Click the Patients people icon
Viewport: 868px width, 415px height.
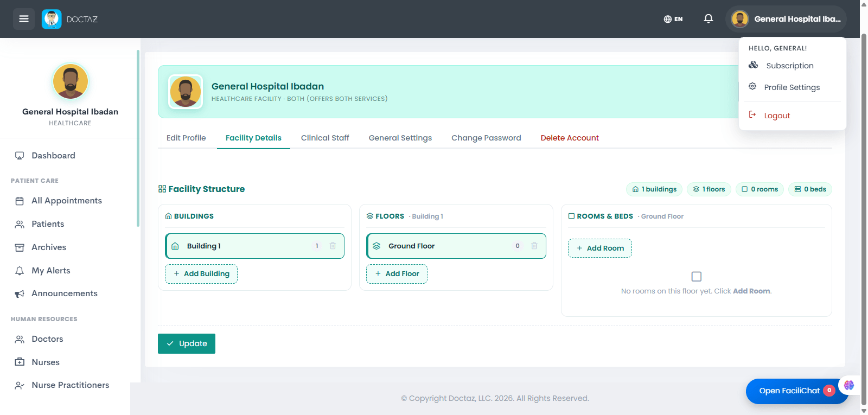(20, 225)
